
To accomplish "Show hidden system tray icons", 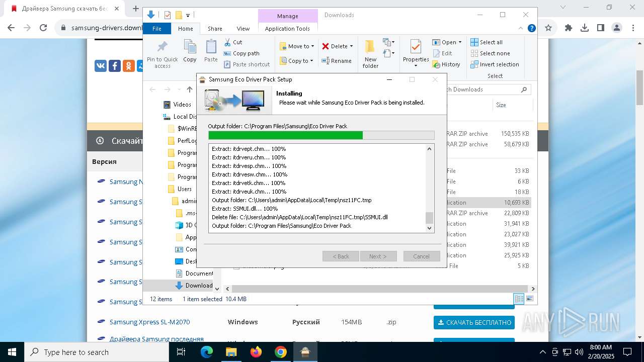I will pyautogui.click(x=542, y=352).
